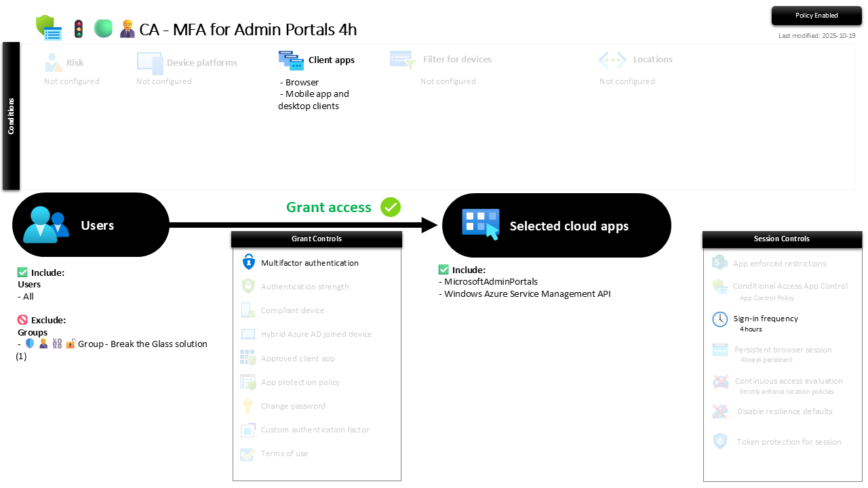
Task: Click the Break the Glass solution group
Action: coord(142,344)
